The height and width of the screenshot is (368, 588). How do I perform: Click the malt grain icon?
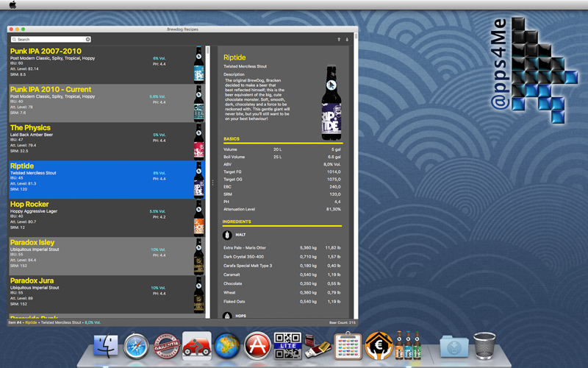tap(227, 235)
